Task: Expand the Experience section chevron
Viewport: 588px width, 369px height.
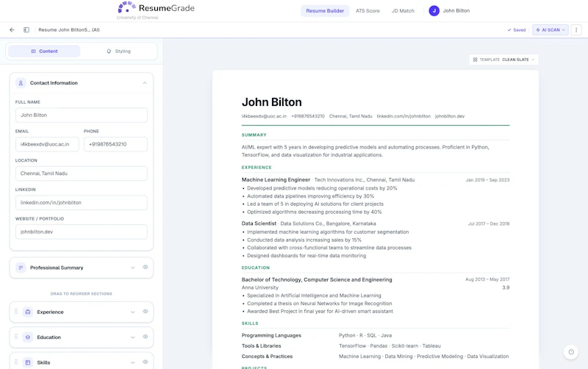Action: pyautogui.click(x=132, y=312)
